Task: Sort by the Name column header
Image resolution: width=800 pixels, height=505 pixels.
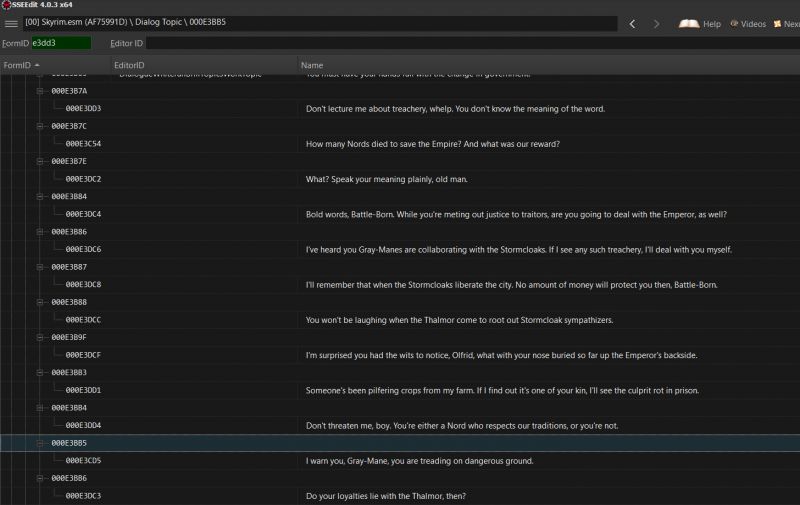Action: click(548, 65)
